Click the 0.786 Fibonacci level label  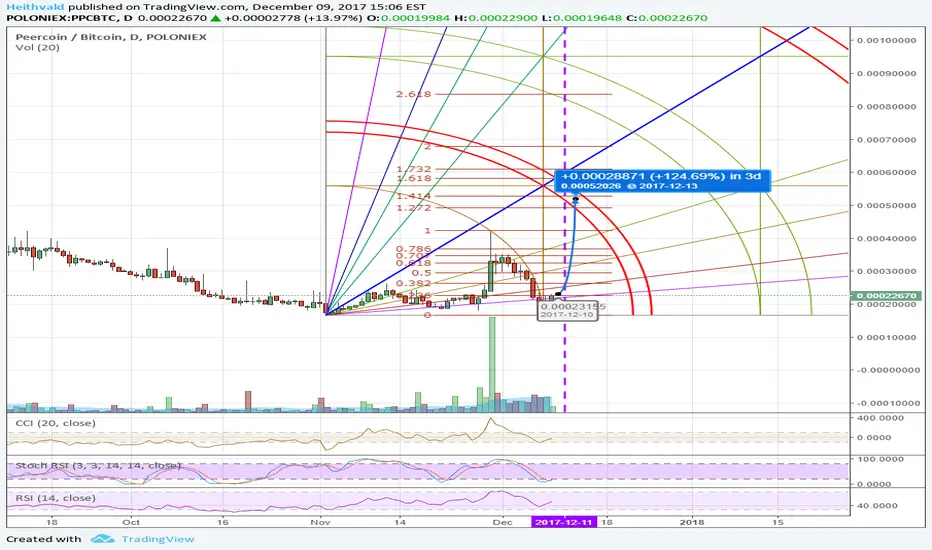pyautogui.click(x=414, y=249)
